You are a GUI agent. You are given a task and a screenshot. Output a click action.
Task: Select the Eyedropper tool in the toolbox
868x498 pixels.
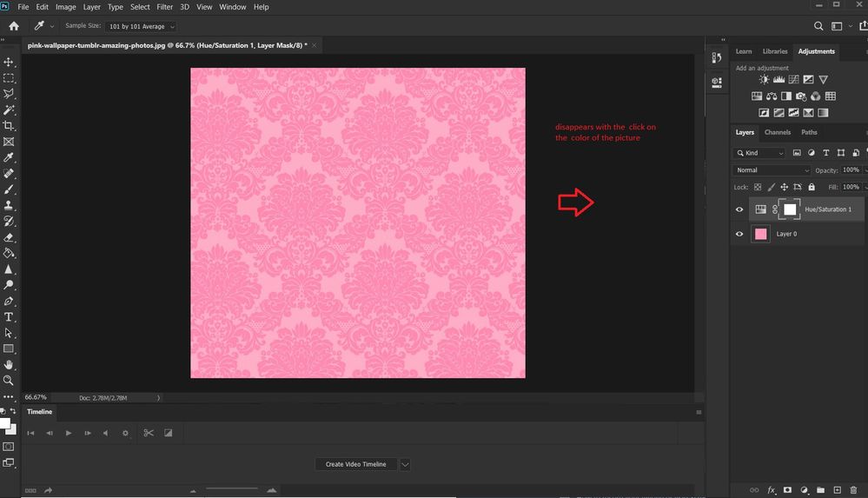click(x=9, y=158)
